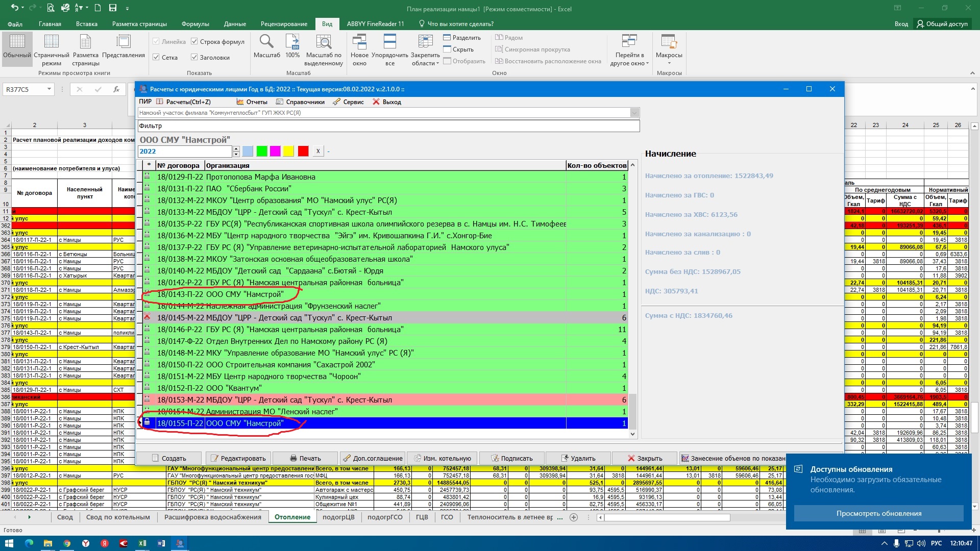Image resolution: width=980 pixels, height=551 pixels.
Task: Select the magenta color filter swatch
Action: pos(275,151)
